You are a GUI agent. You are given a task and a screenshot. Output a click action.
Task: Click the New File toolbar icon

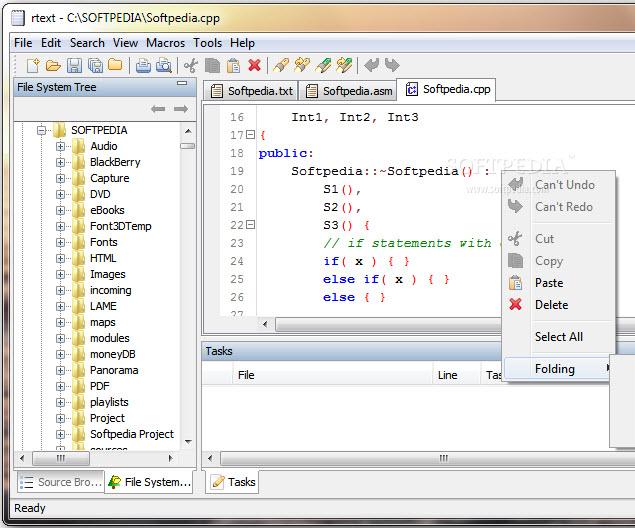point(33,66)
